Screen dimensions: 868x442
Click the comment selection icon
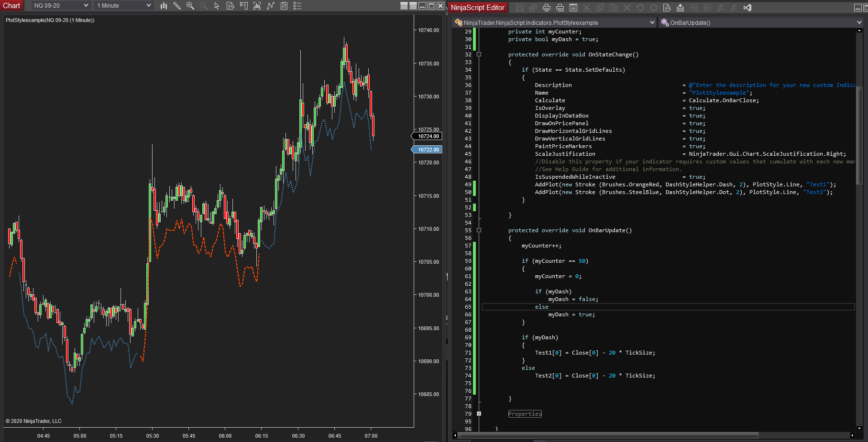point(721,8)
